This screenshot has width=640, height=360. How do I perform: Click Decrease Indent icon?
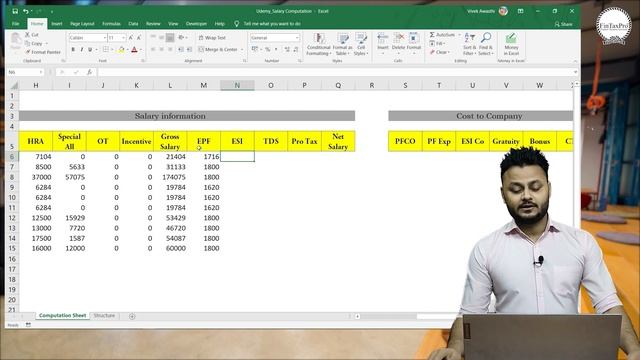(181, 49)
